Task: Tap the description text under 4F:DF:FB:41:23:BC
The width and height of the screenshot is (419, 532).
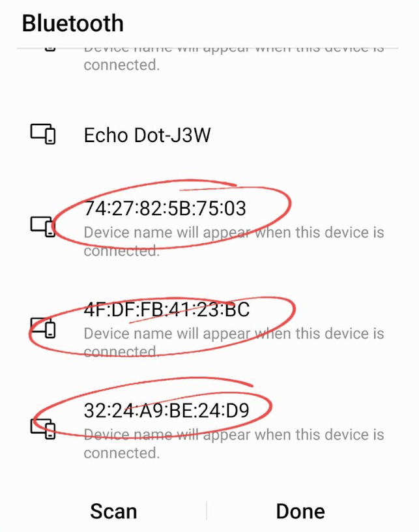Action: (233, 334)
